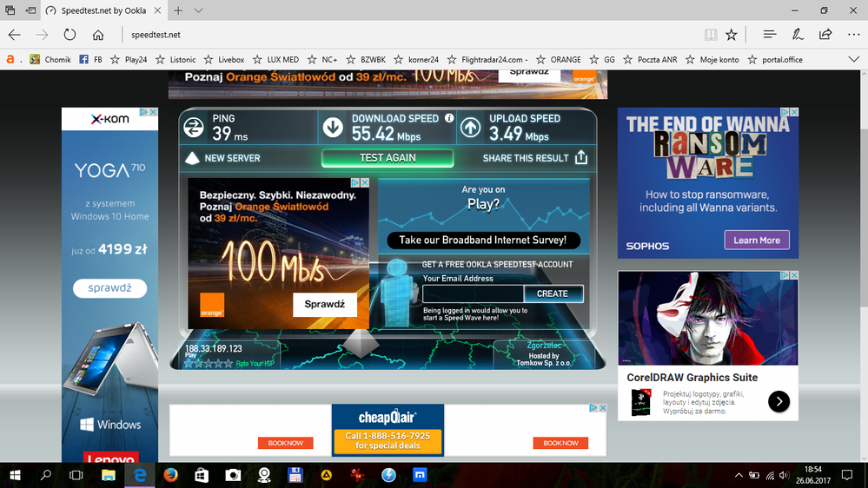The image size is (868, 488).
Task: Close the Sophos ransomware ad
Action: pyautogui.click(x=794, y=112)
